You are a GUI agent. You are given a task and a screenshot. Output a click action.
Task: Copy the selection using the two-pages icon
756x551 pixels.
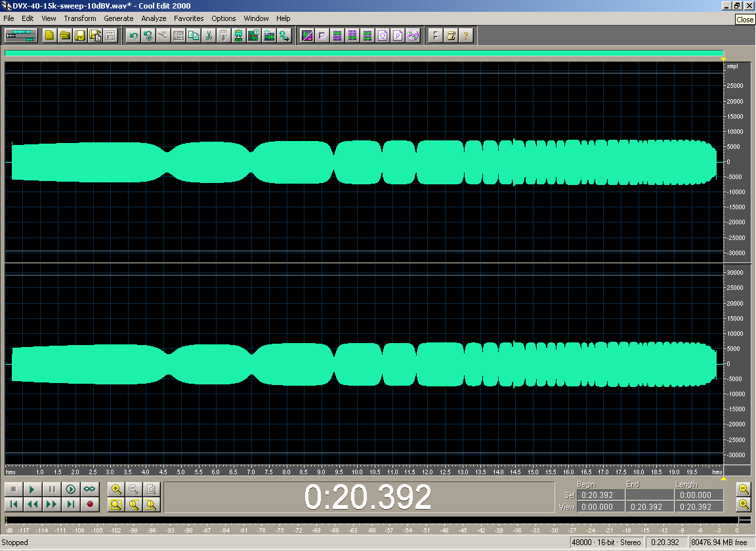pyautogui.click(x=194, y=35)
